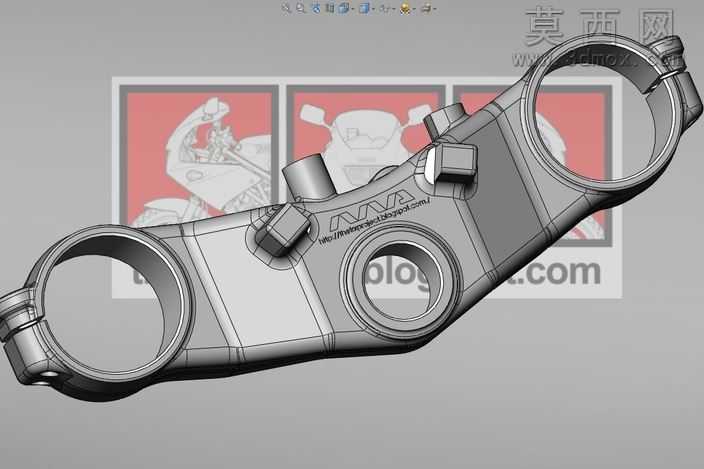
Task: Expand the Edit Appearance dropdown arrow
Action: pos(414,9)
